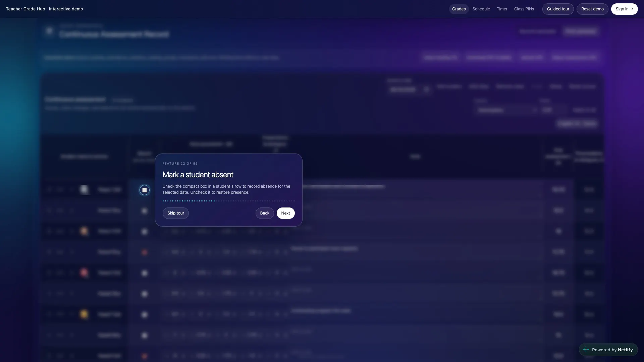
Task: Click the "FEATURE 22 OF 55" label
Action: click(180, 164)
